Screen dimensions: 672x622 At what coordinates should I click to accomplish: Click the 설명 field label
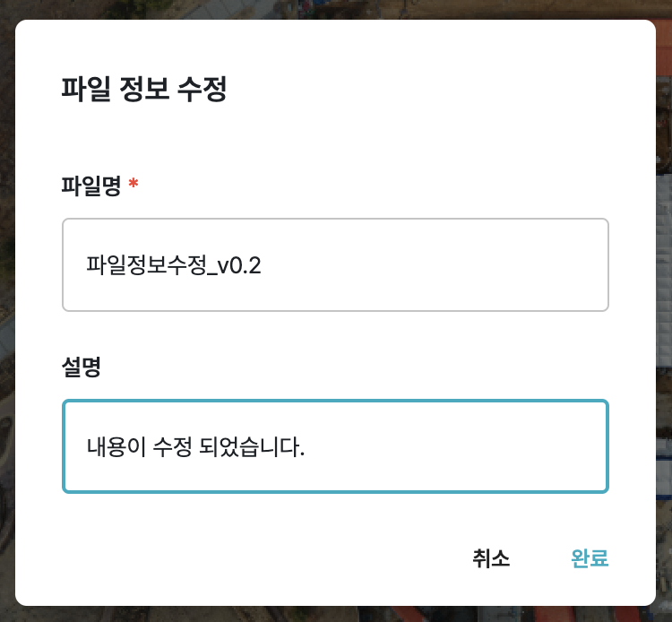point(81,367)
